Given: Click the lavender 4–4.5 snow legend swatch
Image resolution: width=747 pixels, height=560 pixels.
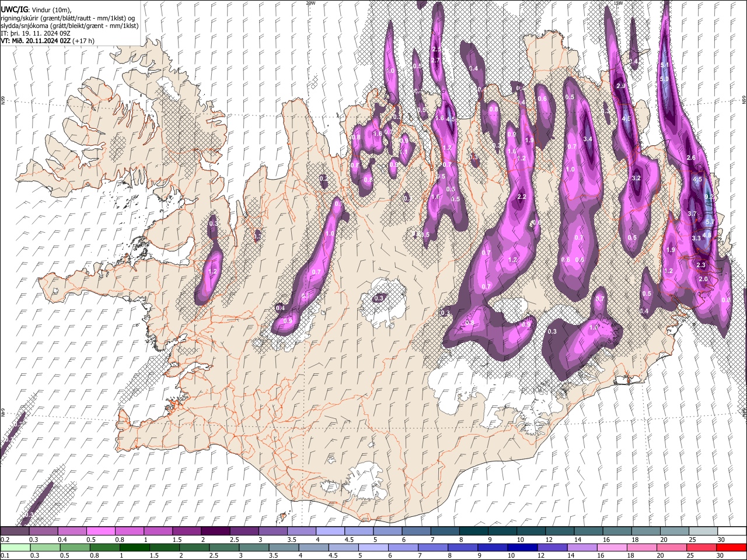Looking at the screenshot, I should (x=330, y=531).
